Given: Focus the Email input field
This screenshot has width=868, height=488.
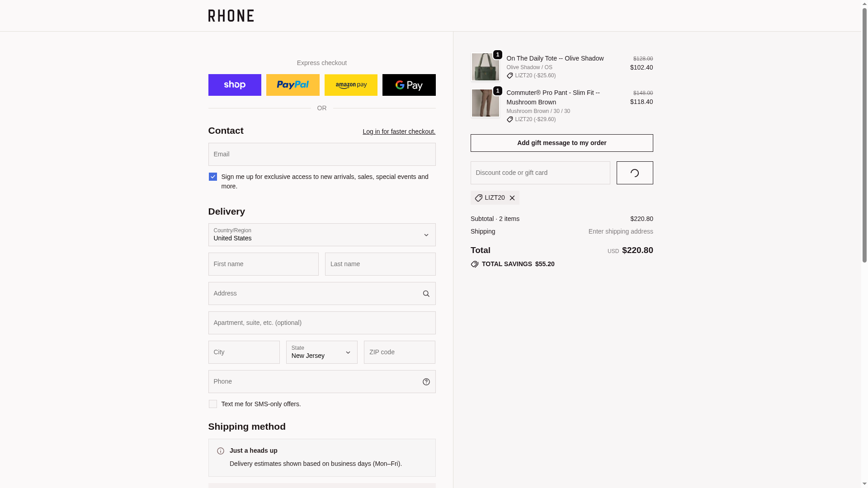Looking at the screenshot, I should 321,155.
